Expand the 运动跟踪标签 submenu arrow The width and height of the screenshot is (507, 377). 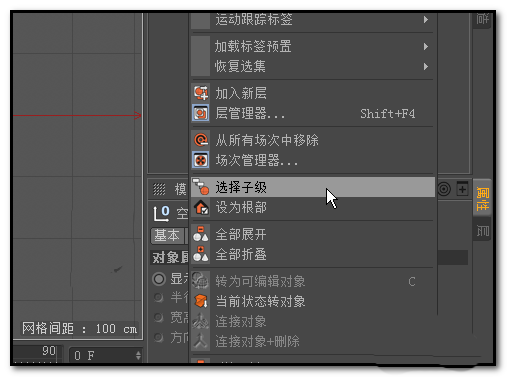(x=426, y=20)
